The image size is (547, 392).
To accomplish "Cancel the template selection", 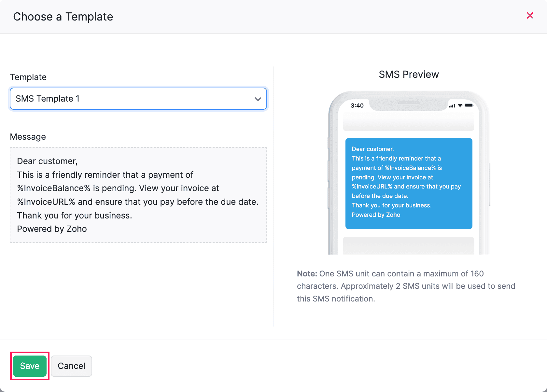I will [71, 366].
